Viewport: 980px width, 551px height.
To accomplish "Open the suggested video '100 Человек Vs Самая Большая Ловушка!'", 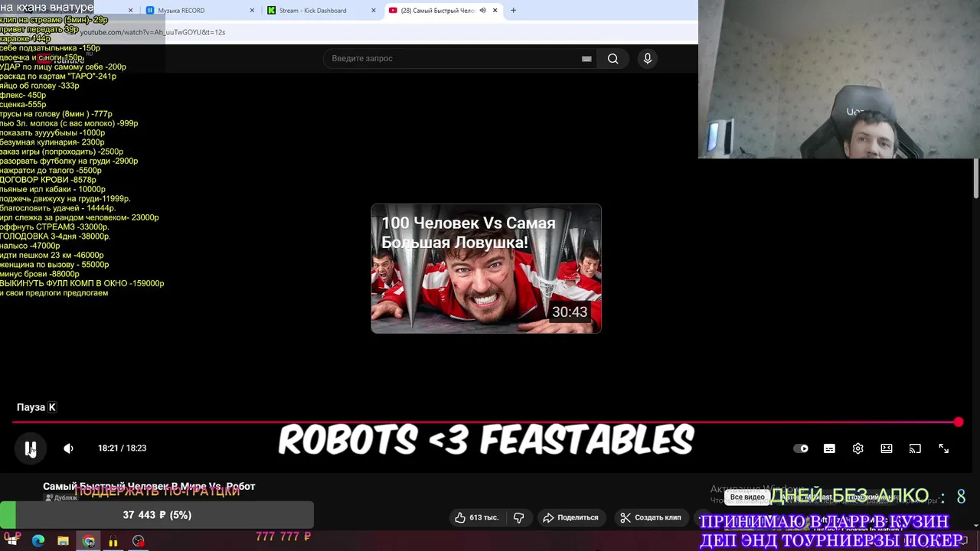I will pyautogui.click(x=486, y=269).
